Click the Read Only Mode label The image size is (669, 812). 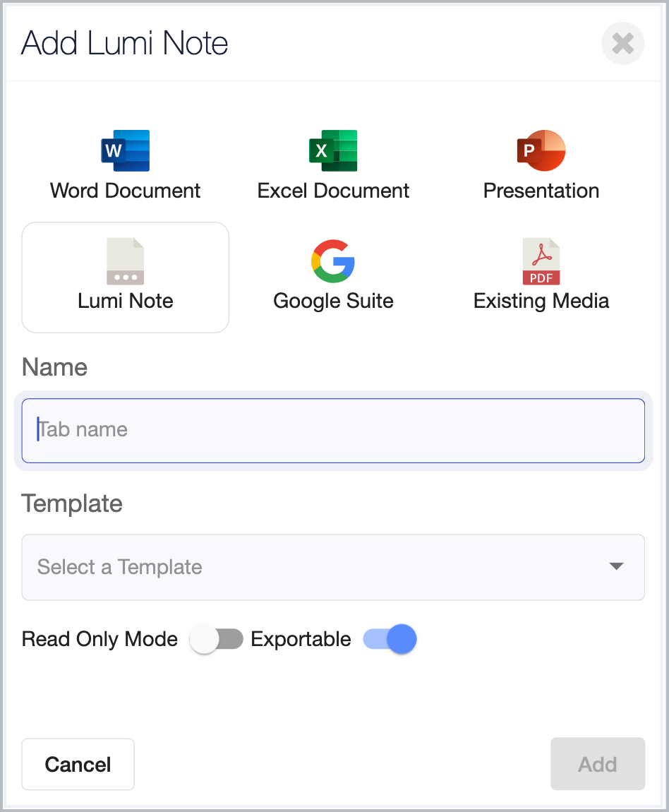click(100, 639)
